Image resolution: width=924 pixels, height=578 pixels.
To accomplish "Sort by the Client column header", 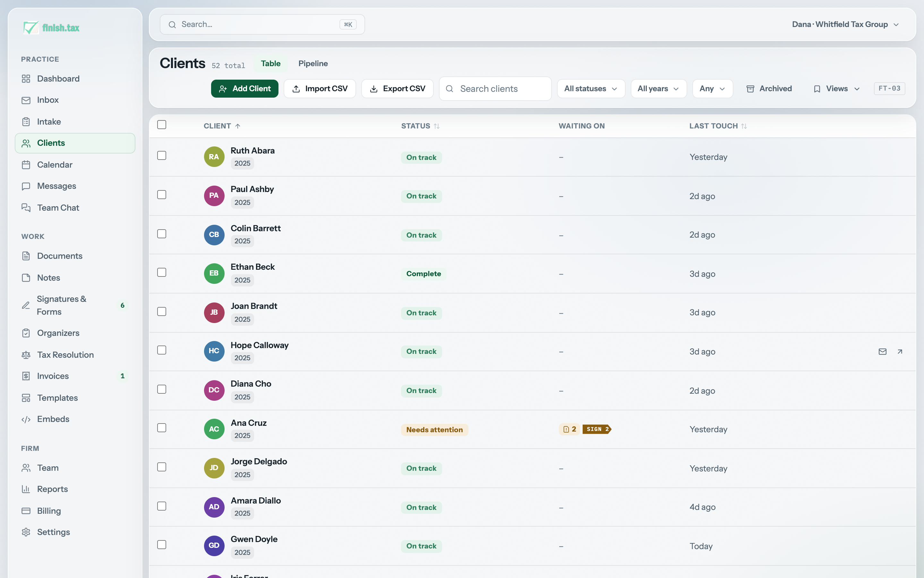I will point(222,126).
